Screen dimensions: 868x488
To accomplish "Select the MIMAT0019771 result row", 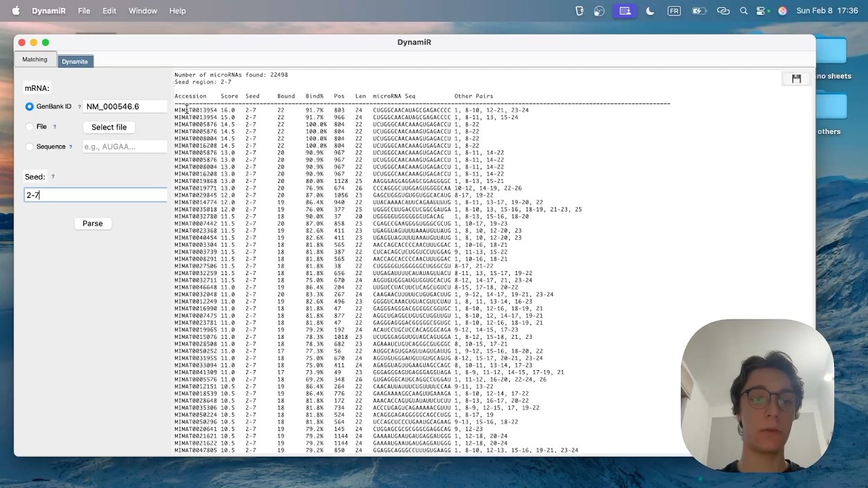I will 348,188.
